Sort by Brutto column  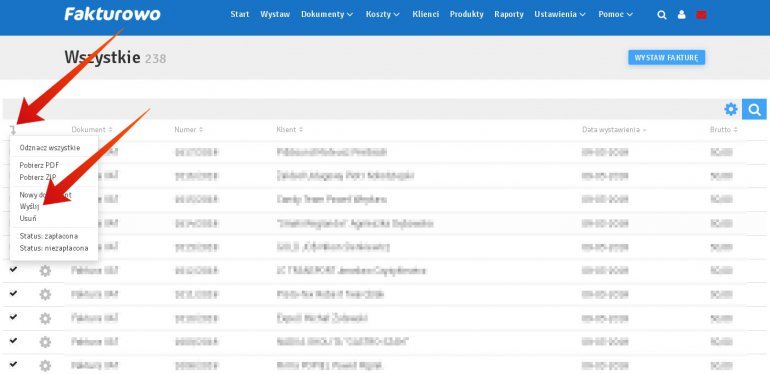[724, 130]
